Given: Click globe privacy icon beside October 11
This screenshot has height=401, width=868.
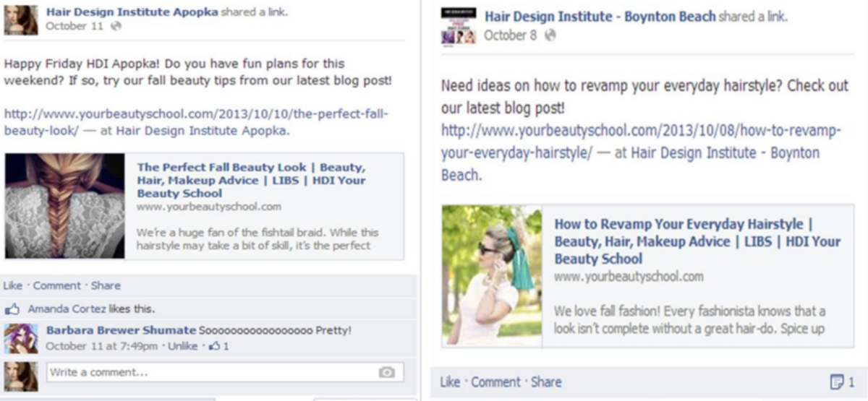Looking at the screenshot, I should (x=116, y=26).
